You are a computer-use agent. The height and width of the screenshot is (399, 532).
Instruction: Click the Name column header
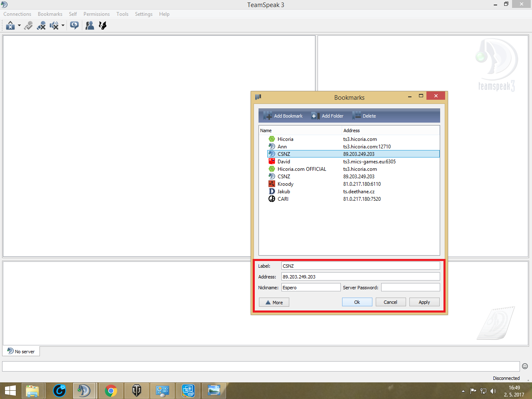(x=300, y=131)
